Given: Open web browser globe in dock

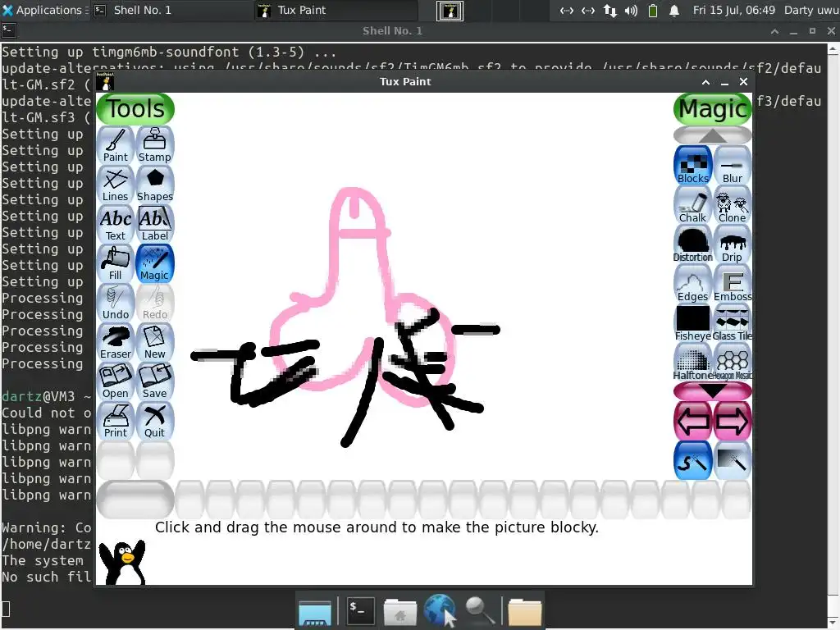Looking at the screenshot, I should click(x=440, y=610).
